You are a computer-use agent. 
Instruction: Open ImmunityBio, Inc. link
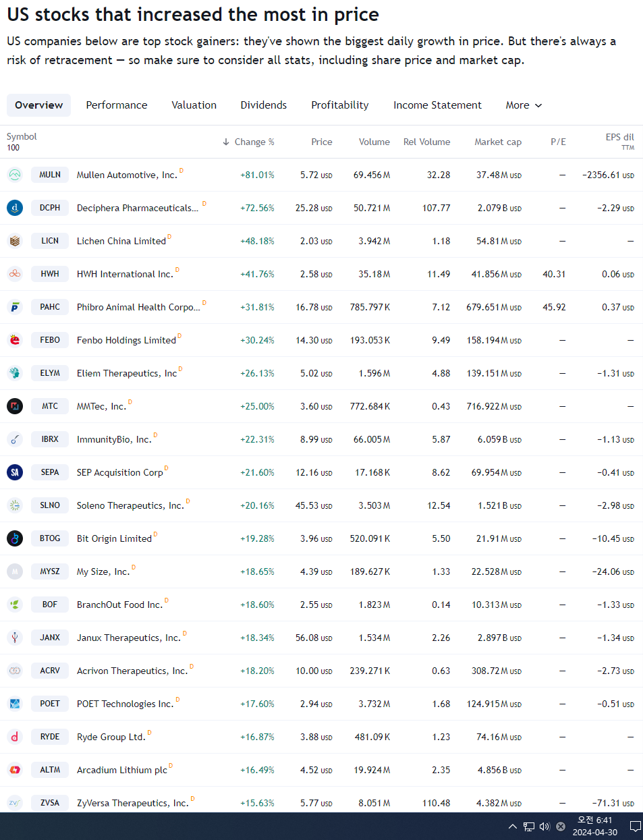click(x=114, y=439)
